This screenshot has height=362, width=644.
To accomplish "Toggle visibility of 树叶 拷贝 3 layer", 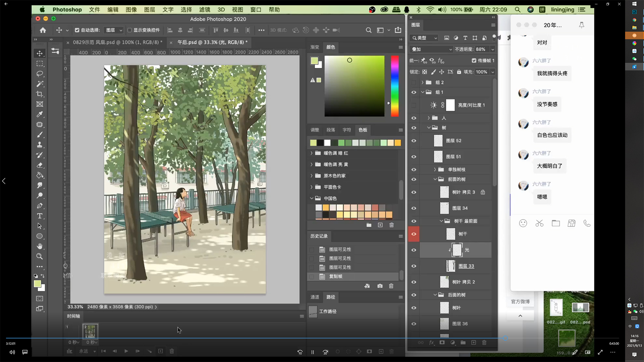I will (414, 192).
